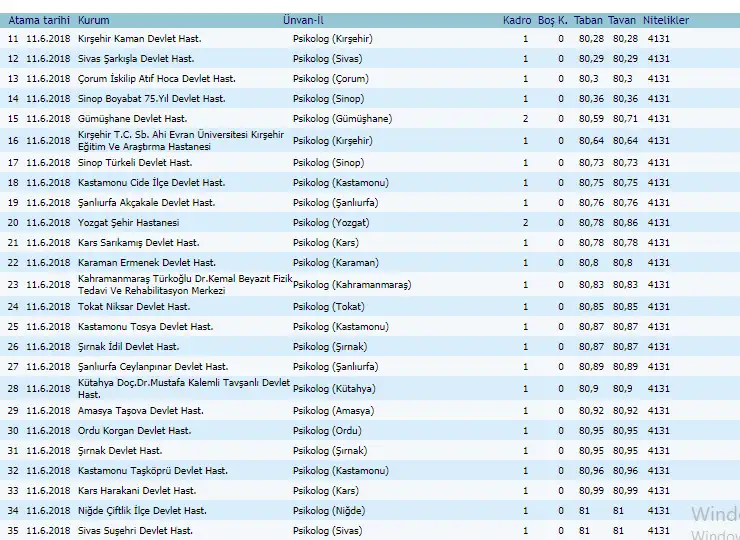The image size is (740, 540).
Task: Click the Boş K. column header
Action: tap(552, 20)
